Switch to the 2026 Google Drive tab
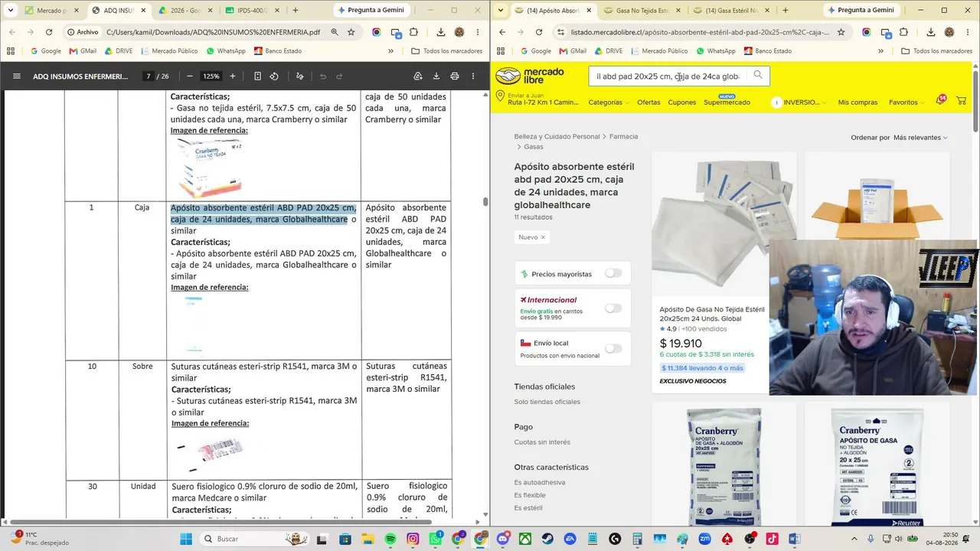This screenshot has height=551, width=980. click(x=184, y=10)
